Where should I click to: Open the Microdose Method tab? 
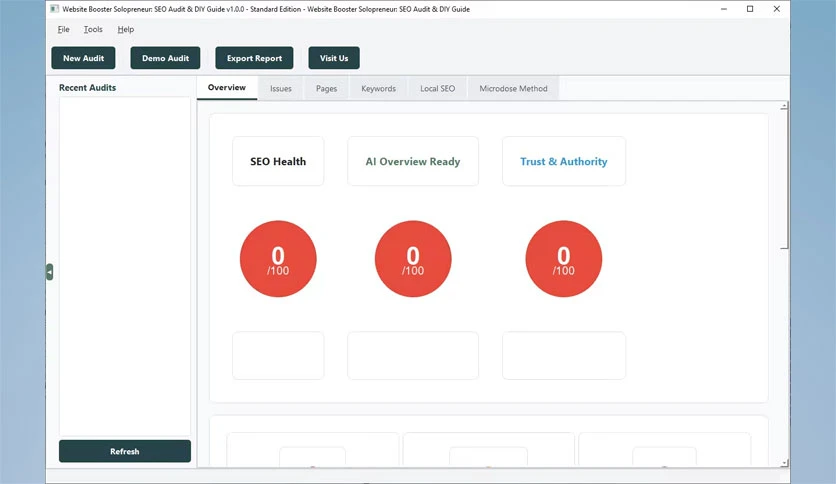point(513,88)
